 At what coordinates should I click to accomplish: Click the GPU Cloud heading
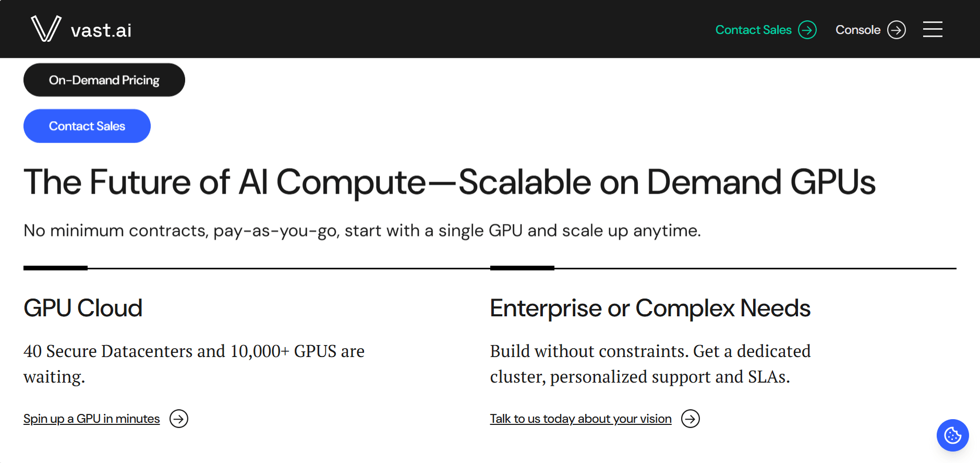[x=83, y=308]
